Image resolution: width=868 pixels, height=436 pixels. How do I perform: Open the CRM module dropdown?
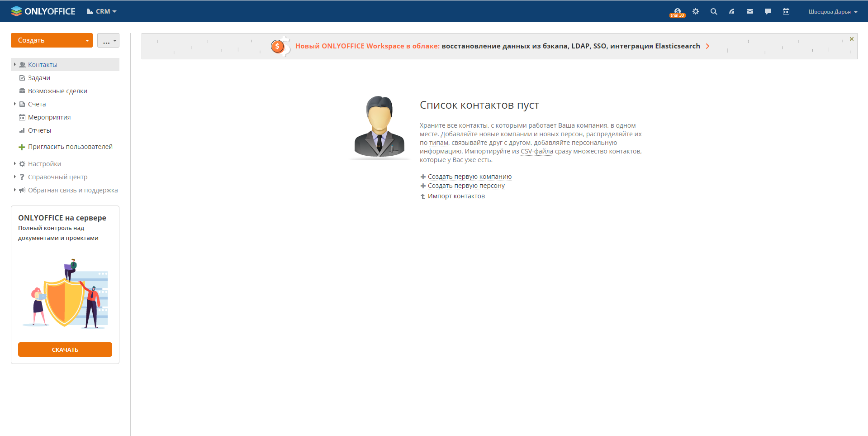point(102,11)
